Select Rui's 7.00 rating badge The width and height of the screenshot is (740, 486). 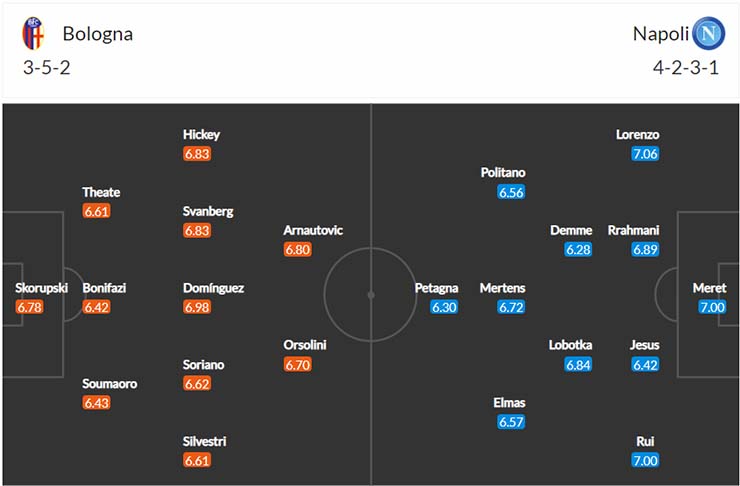[x=645, y=461]
